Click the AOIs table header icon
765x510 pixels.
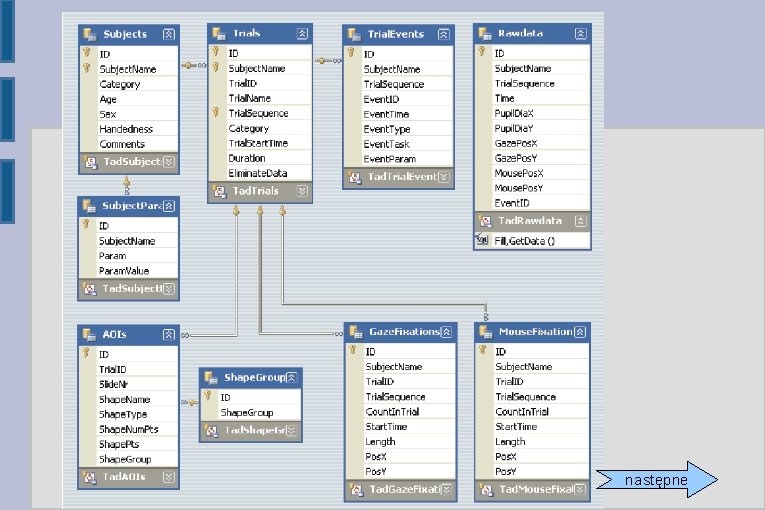(89, 335)
